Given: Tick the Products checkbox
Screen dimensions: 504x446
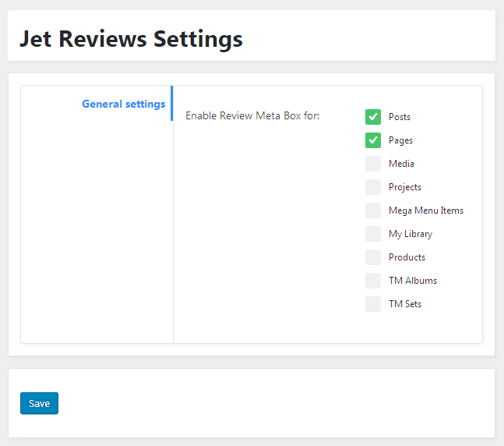Looking at the screenshot, I should (373, 257).
